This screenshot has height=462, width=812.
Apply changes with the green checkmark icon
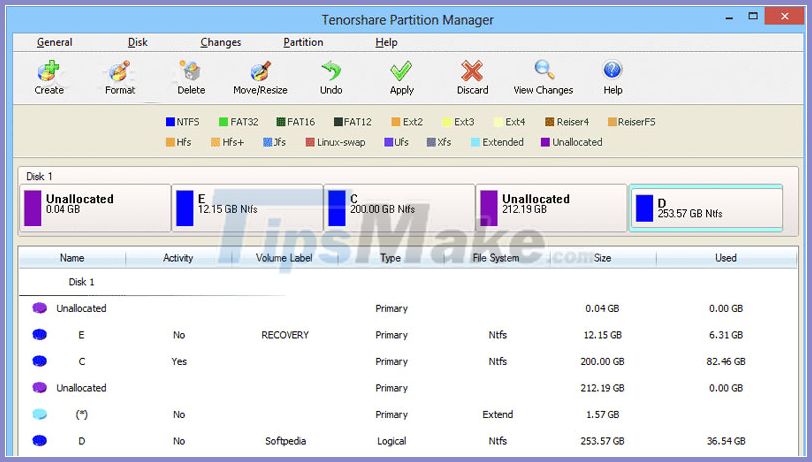(401, 71)
